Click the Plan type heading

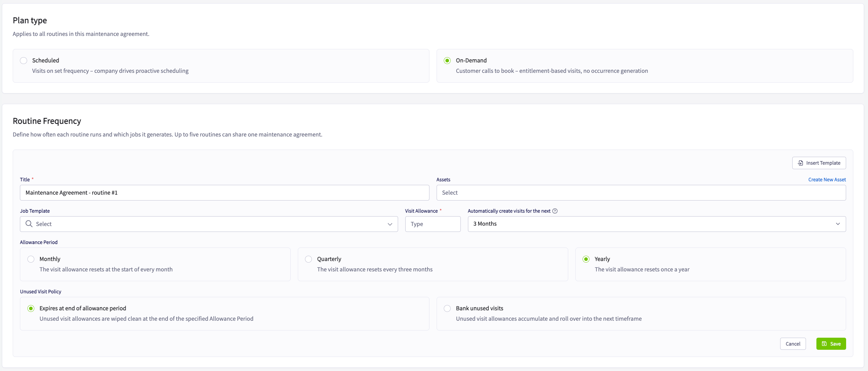(x=30, y=21)
